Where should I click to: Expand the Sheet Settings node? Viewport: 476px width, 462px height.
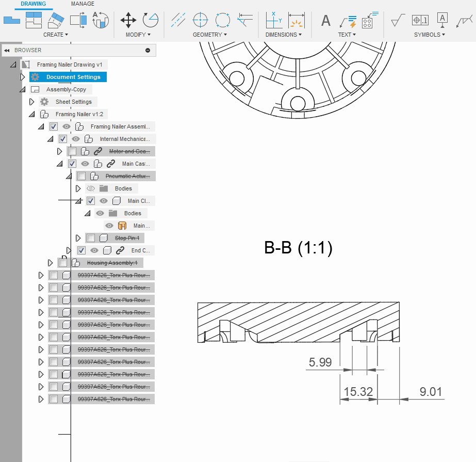[x=31, y=102]
